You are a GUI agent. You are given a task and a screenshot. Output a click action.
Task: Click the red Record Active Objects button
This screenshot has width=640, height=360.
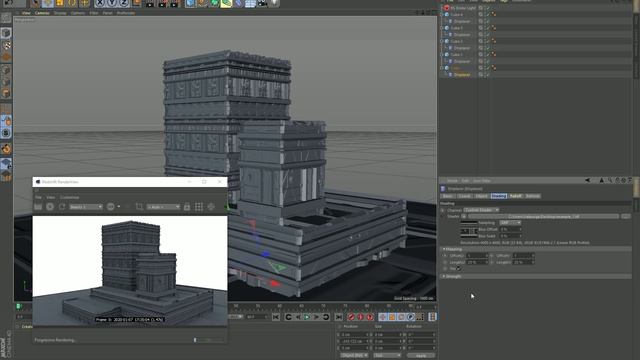(x=351, y=317)
